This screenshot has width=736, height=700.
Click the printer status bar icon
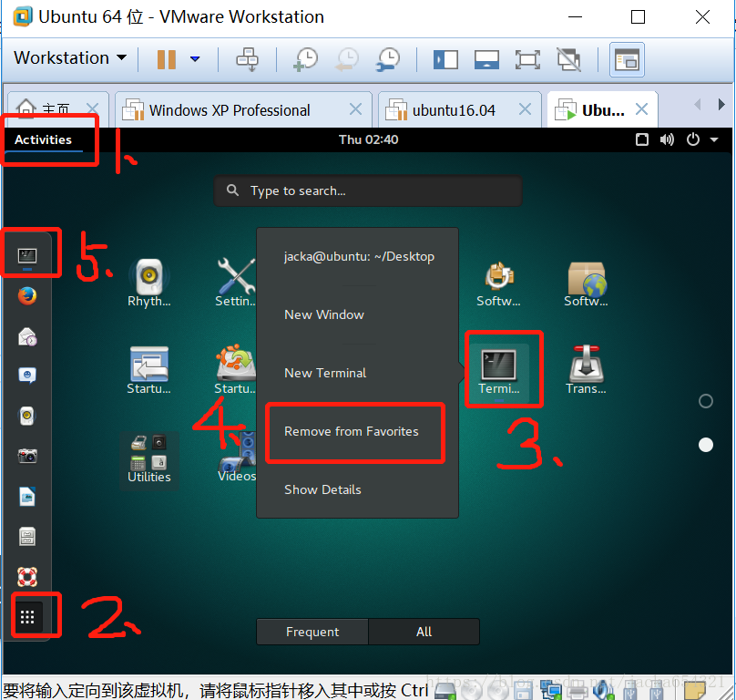tap(578, 692)
